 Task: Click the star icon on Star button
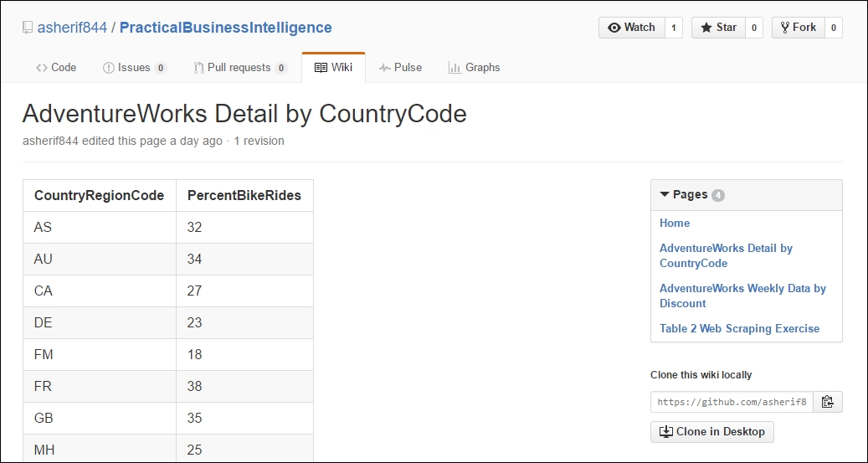click(x=706, y=28)
